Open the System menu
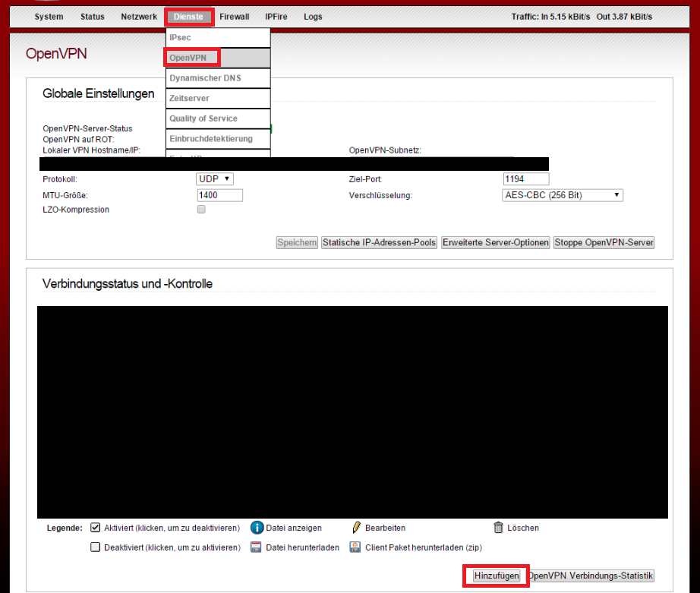 click(x=49, y=17)
